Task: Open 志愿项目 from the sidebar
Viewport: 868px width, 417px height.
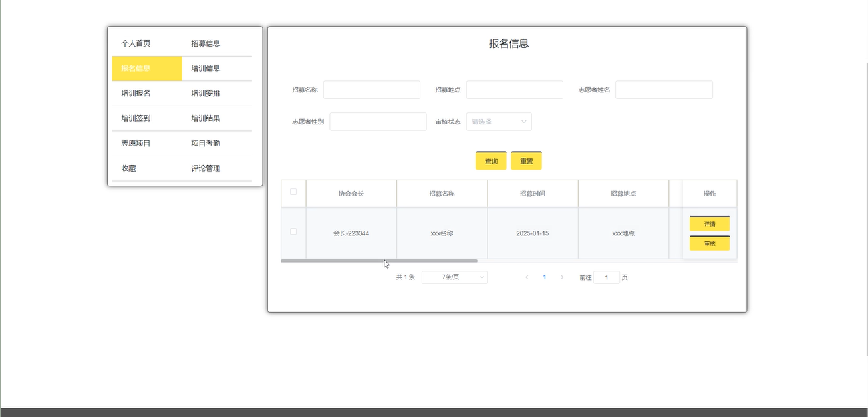Action: click(x=136, y=143)
